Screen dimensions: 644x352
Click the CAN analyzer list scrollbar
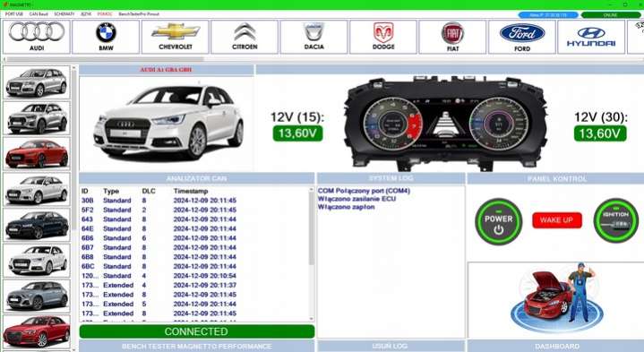coord(312,254)
